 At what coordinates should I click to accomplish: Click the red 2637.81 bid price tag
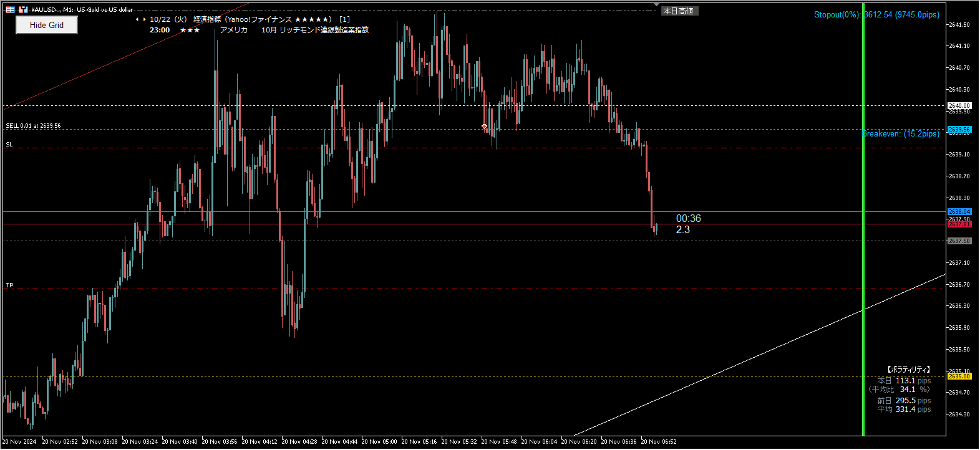point(959,224)
